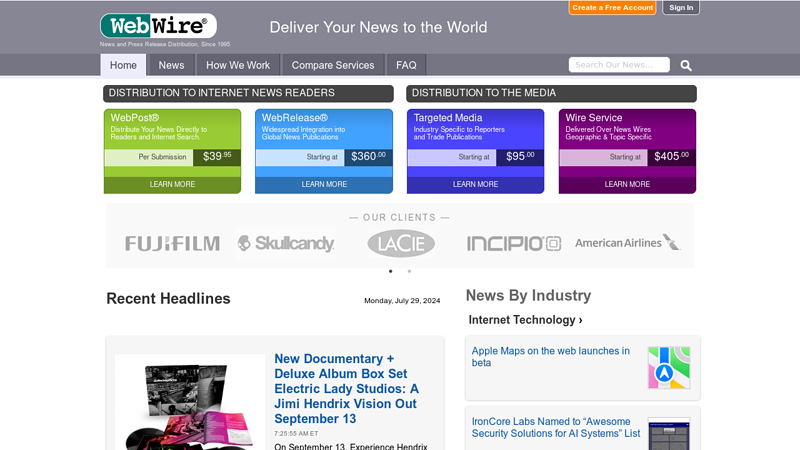
Task: Show second clients carousel slide dot
Action: click(409, 271)
